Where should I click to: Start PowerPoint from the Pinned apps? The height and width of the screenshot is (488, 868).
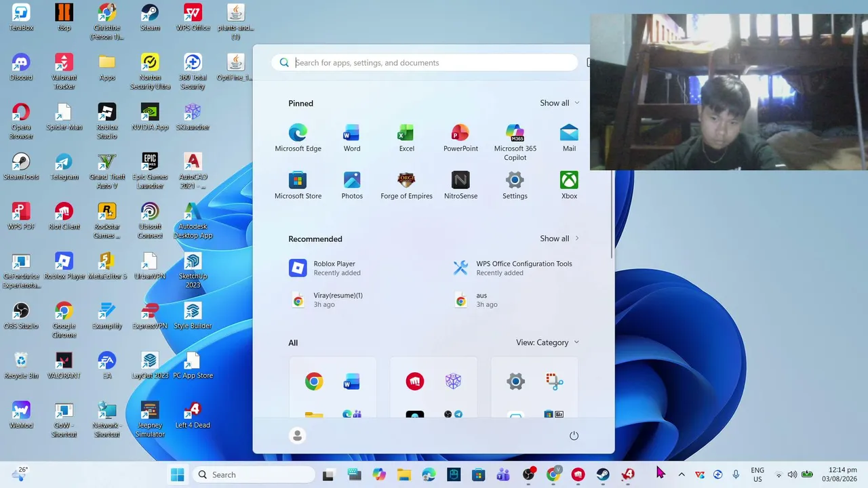460,138
